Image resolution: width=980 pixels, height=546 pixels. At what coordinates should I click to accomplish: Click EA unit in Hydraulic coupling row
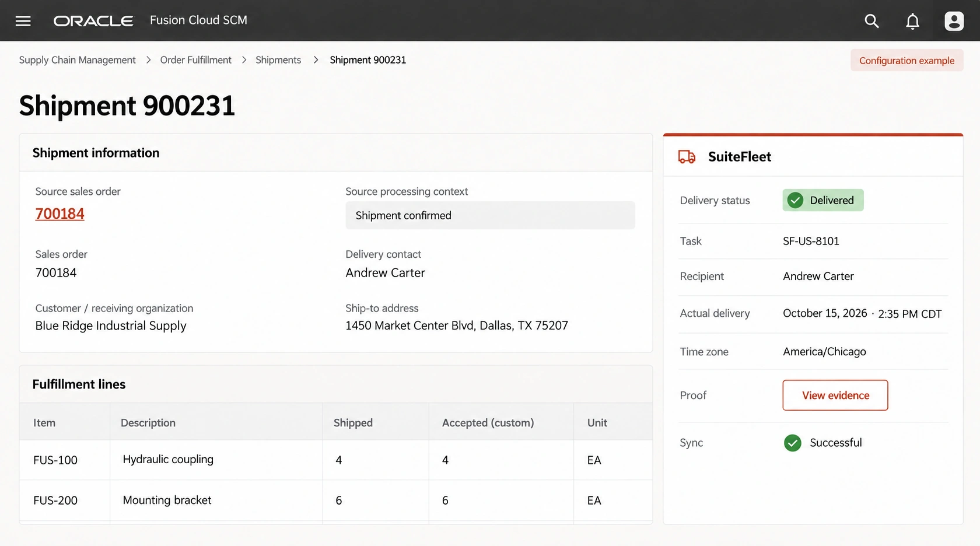[594, 460]
